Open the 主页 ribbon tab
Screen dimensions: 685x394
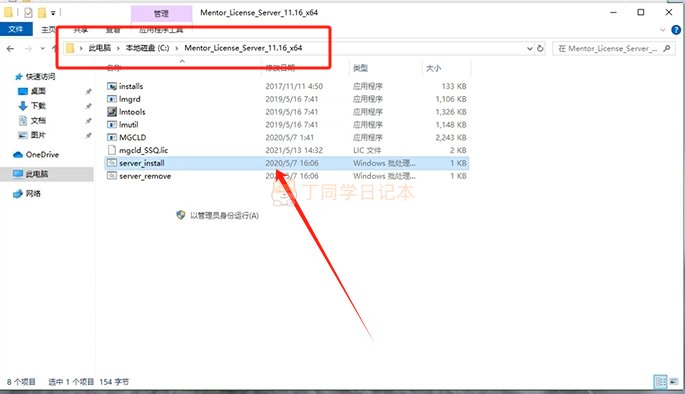click(x=48, y=29)
